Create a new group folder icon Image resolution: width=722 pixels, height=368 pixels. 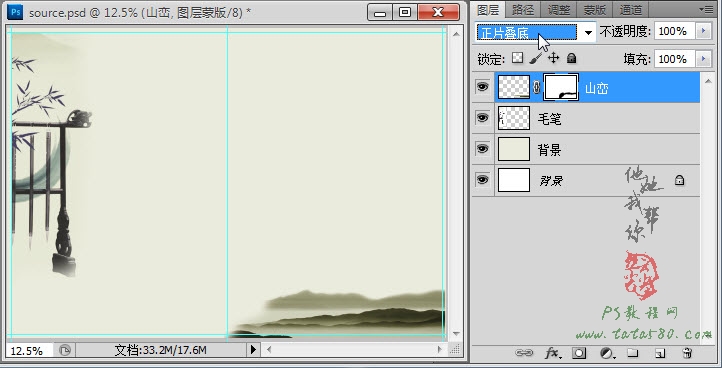(x=633, y=353)
